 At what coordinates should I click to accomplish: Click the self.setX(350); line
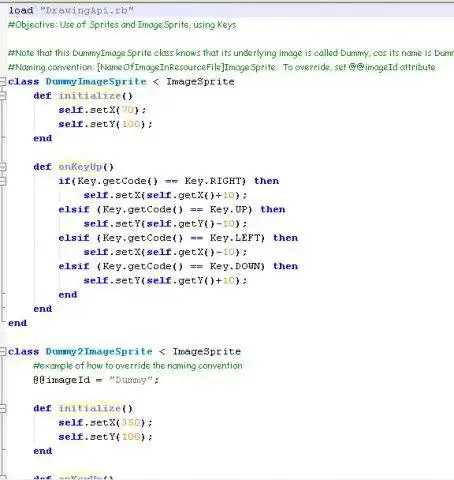point(105,423)
